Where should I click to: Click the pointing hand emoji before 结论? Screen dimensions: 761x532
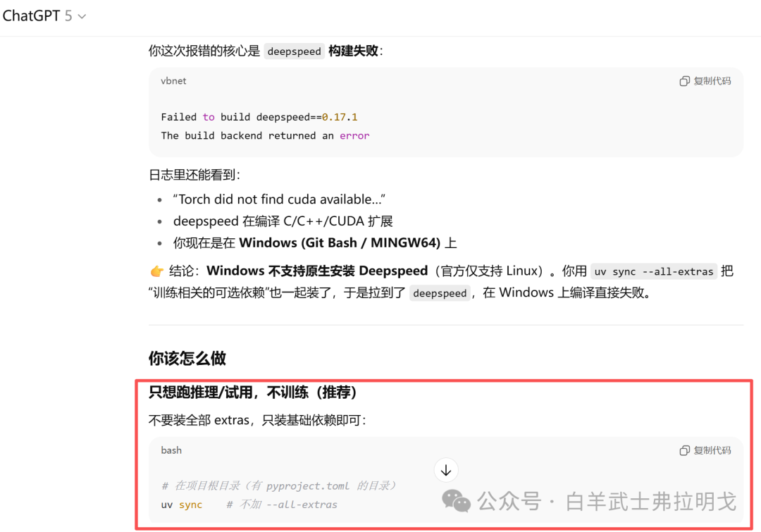pyautogui.click(x=156, y=271)
